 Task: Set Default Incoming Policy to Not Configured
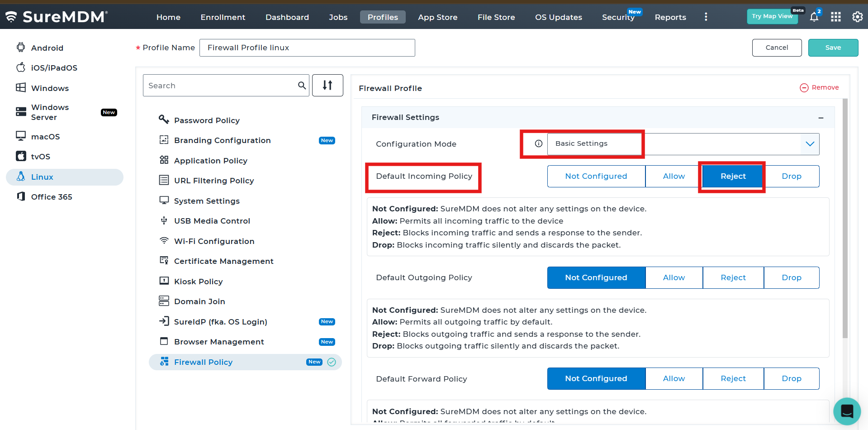pyautogui.click(x=596, y=176)
